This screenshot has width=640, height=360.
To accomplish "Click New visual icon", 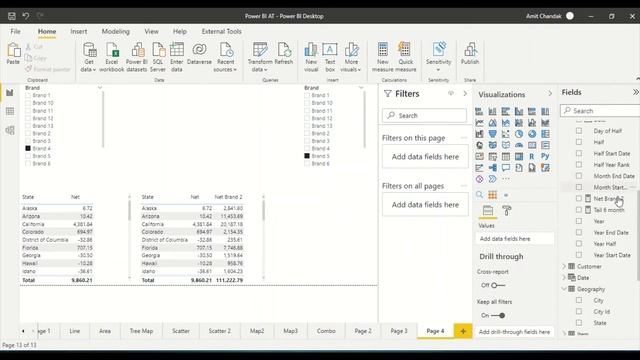I will (311, 57).
